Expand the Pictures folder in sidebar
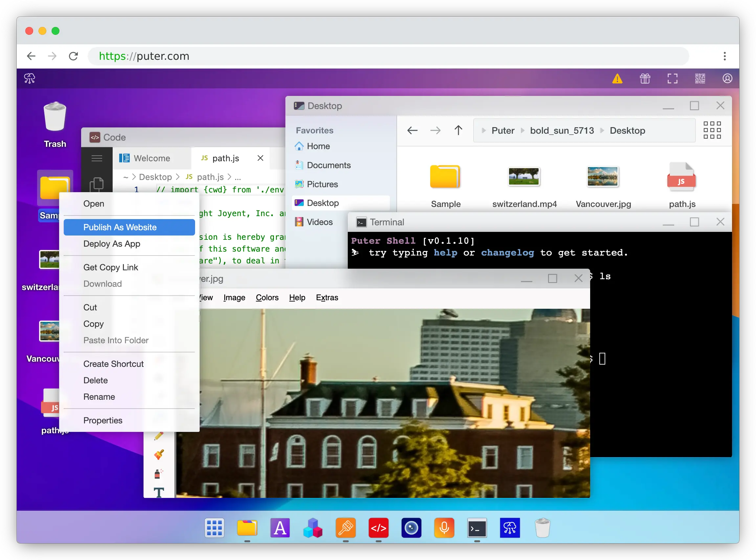This screenshot has width=756, height=560. pyautogui.click(x=322, y=183)
